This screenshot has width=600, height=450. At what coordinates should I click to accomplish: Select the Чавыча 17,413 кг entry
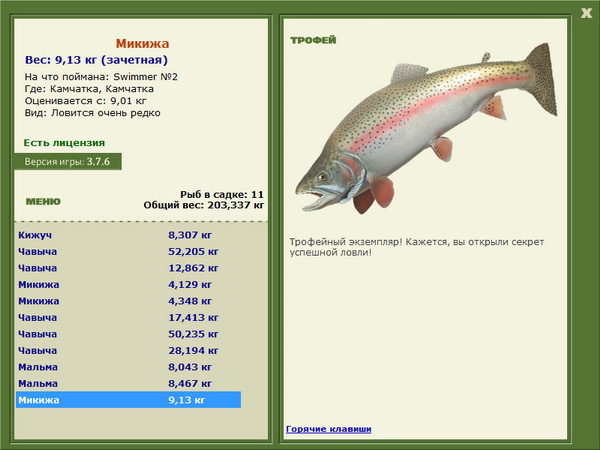(x=128, y=317)
